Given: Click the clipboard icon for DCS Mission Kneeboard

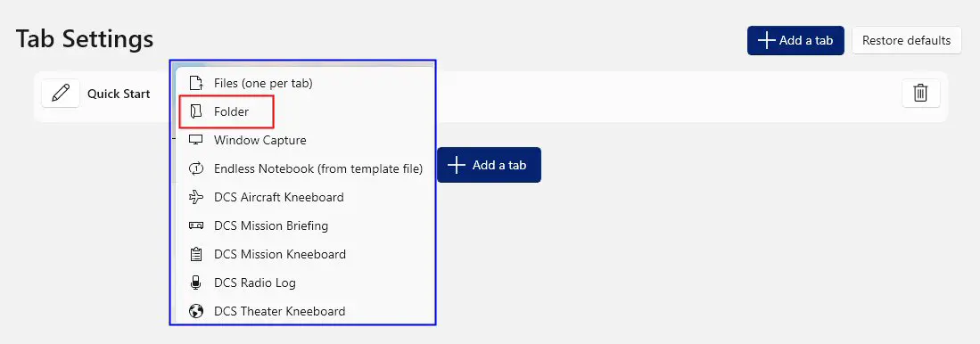Looking at the screenshot, I should pos(196,254).
